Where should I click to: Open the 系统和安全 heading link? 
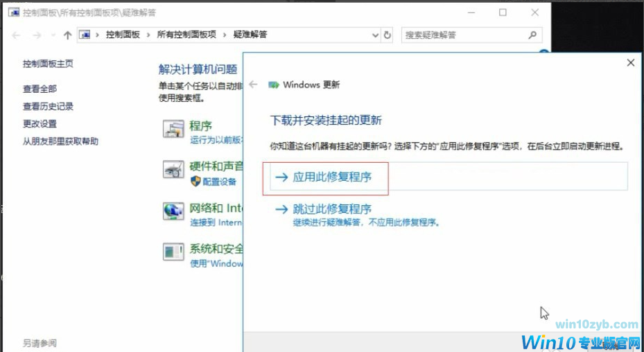(216, 249)
